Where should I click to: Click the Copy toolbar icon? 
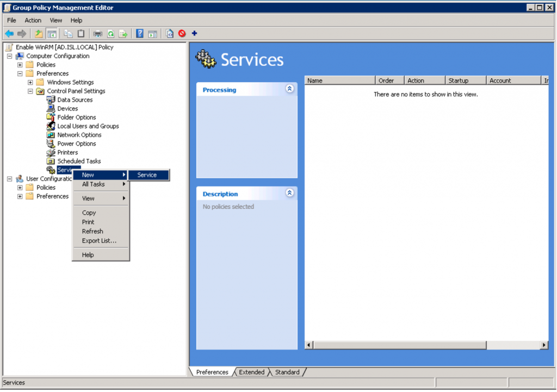point(67,33)
